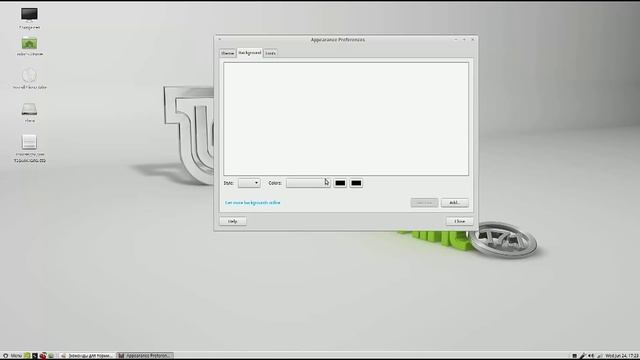Select Appearance Preferences in the taskbar

(x=145, y=356)
